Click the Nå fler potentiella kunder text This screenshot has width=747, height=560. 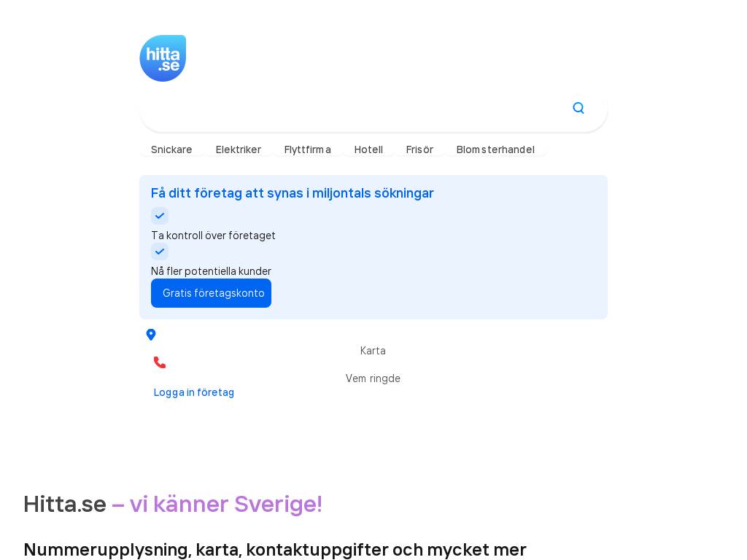click(x=211, y=271)
